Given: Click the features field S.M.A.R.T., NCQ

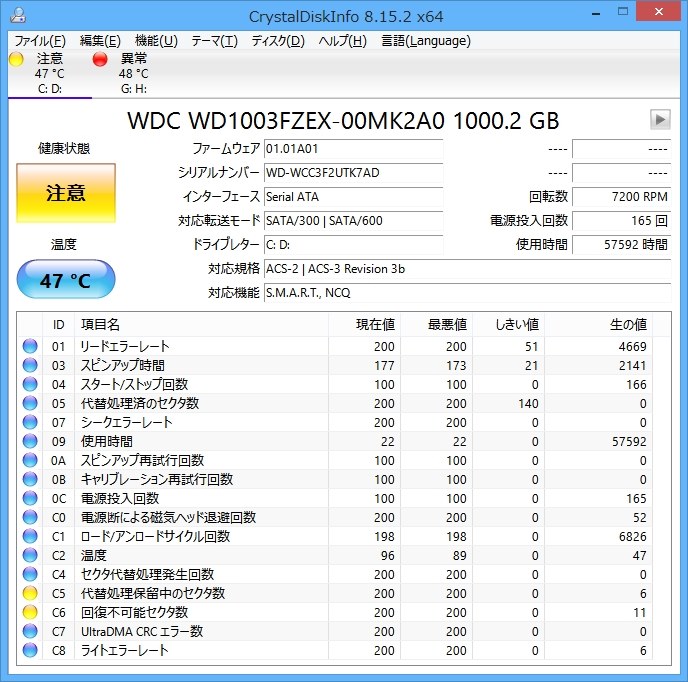Looking at the screenshot, I should [468, 292].
